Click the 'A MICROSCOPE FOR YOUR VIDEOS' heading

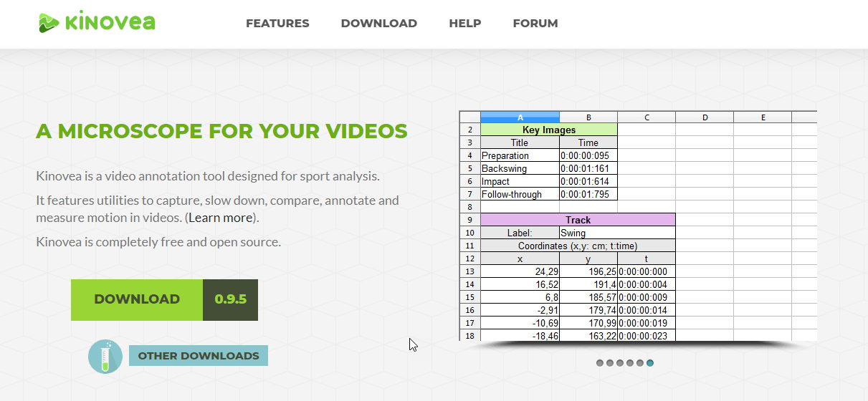pyautogui.click(x=221, y=132)
